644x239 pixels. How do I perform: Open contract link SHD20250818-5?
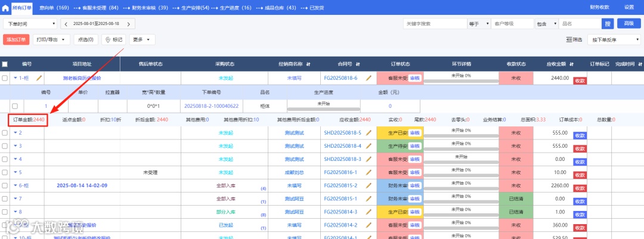tap(342, 133)
